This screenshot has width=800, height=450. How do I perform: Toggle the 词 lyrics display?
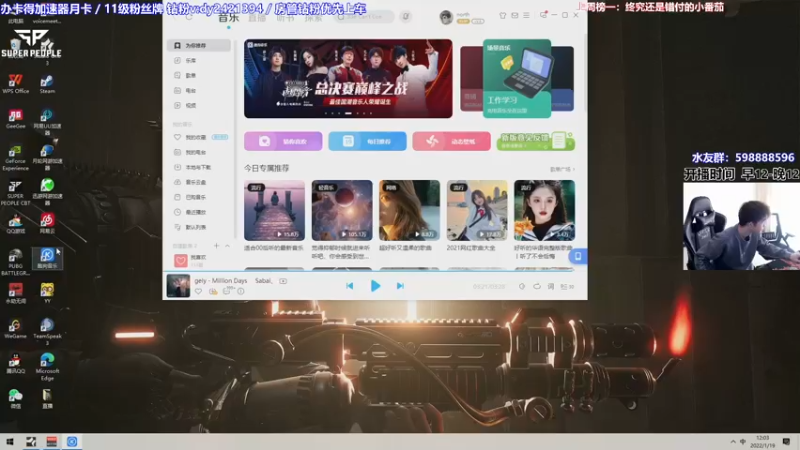click(x=551, y=287)
